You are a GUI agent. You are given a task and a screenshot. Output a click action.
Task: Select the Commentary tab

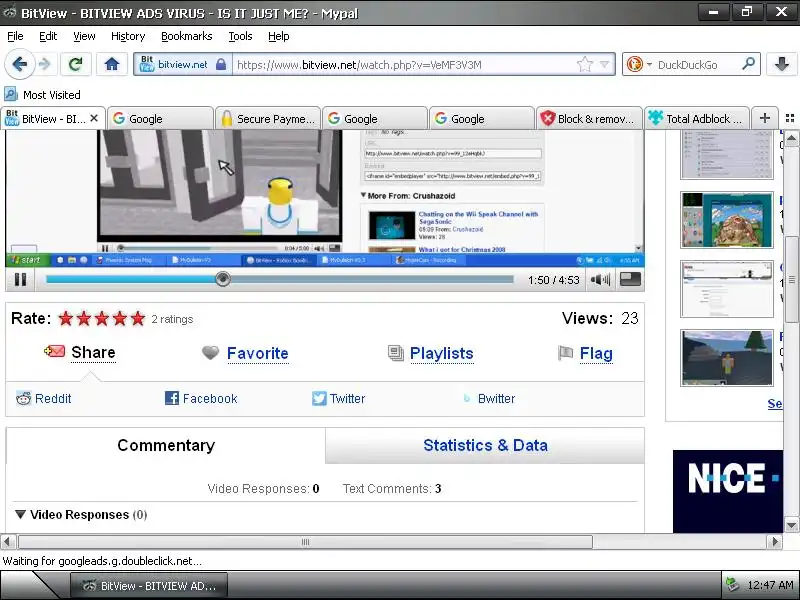(166, 445)
